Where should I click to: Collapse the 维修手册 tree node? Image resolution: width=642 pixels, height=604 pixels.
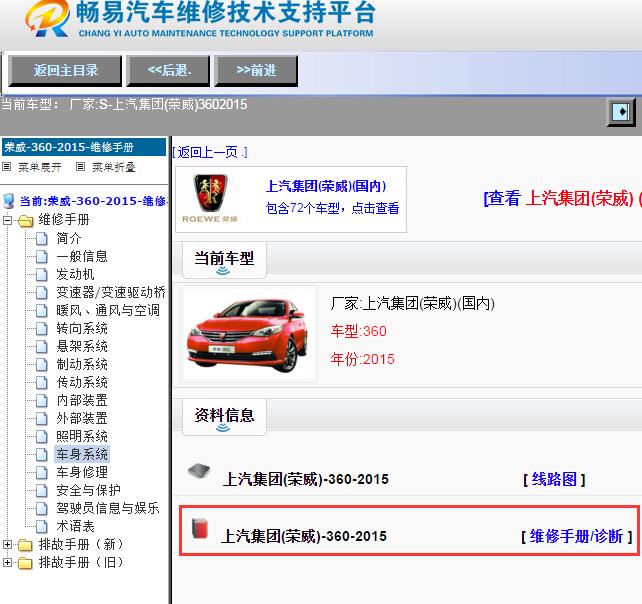pos(7,220)
